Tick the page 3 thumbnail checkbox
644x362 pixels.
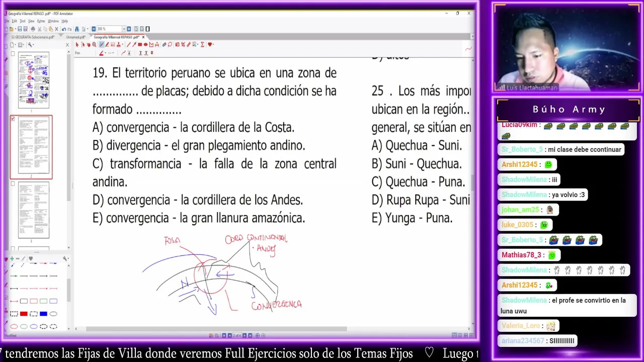tap(13, 184)
